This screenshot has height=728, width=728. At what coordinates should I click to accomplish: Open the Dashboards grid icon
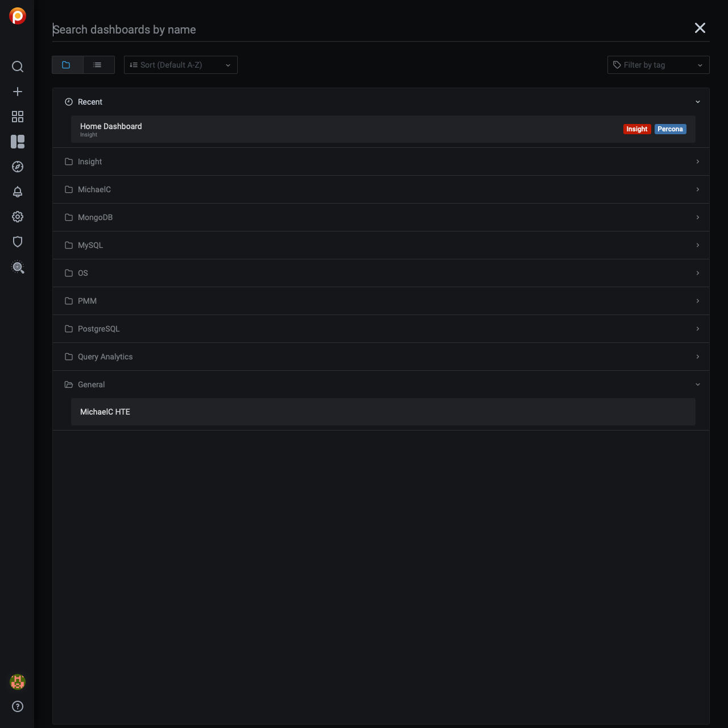pos(18,117)
